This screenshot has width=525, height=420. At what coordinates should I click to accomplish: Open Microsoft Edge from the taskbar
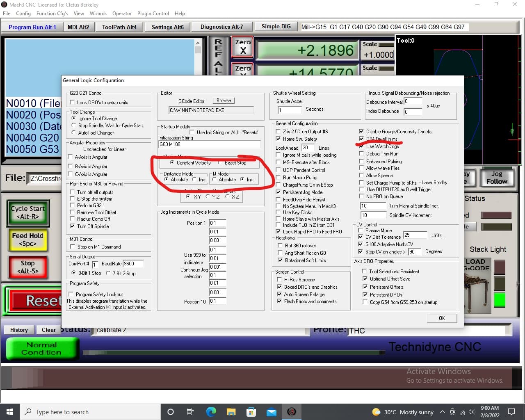coord(211,412)
